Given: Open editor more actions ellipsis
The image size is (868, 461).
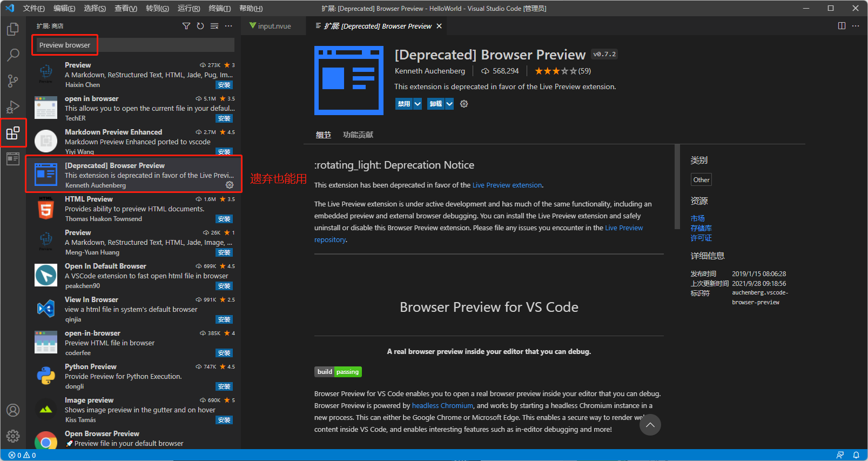Looking at the screenshot, I should pyautogui.click(x=856, y=26).
